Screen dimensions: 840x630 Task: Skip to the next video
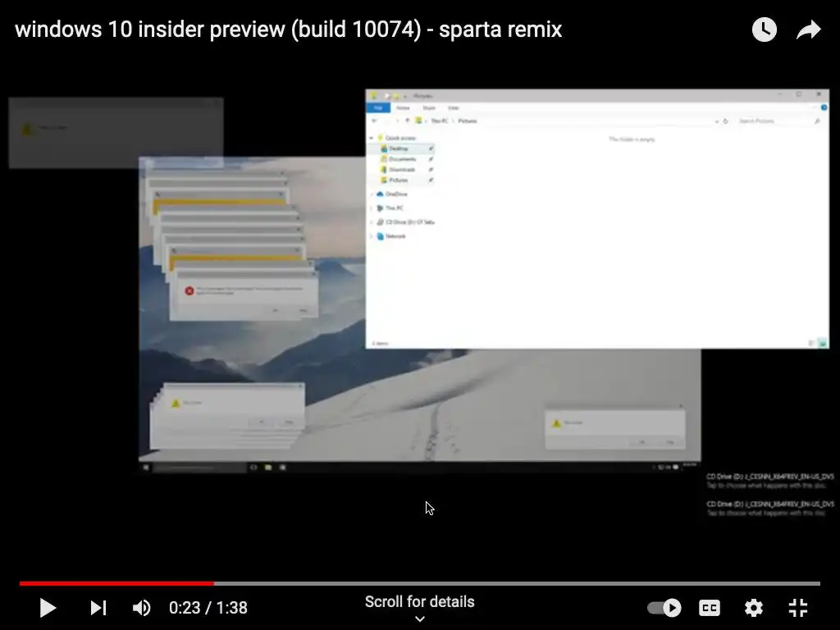click(98, 608)
